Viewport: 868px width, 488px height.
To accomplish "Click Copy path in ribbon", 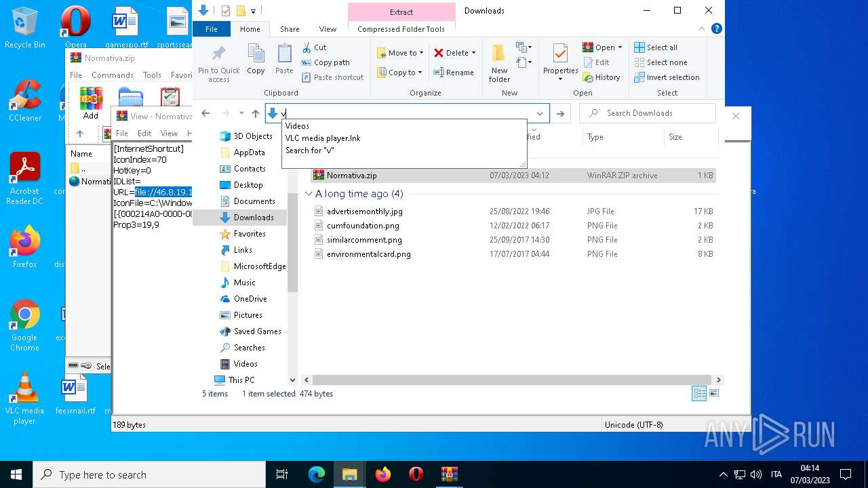I will (x=325, y=62).
